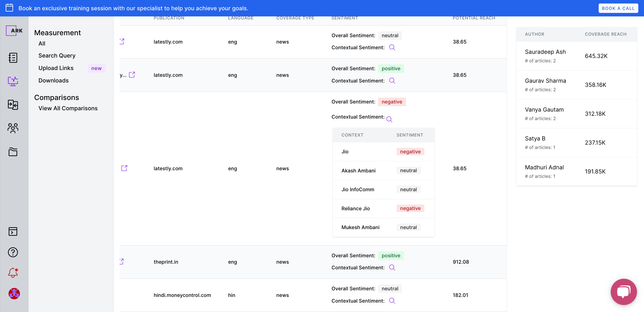Go to Upload Links section
The image size is (644, 312).
56,68
